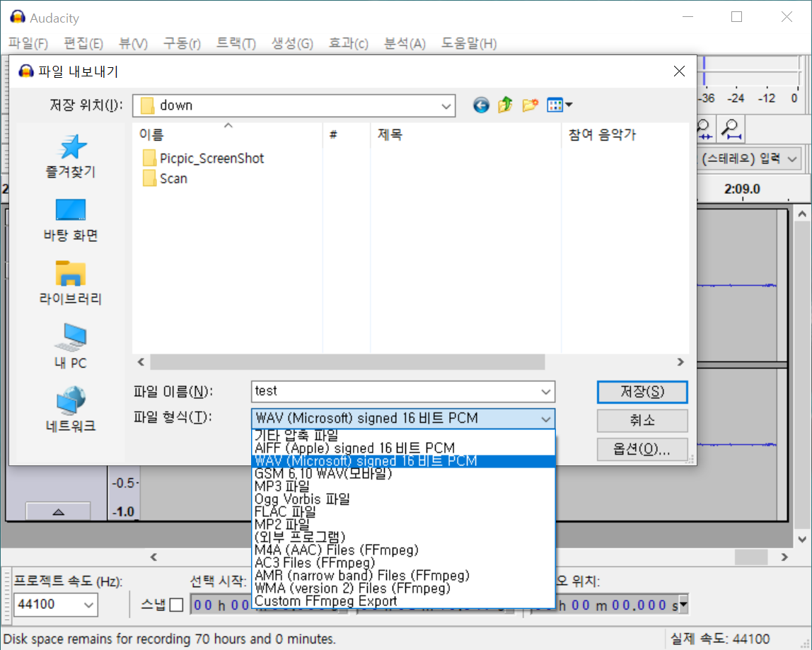Click the Fit Project zoom icon in Audacity
Image resolution: width=812 pixels, height=650 pixels.
click(x=731, y=129)
